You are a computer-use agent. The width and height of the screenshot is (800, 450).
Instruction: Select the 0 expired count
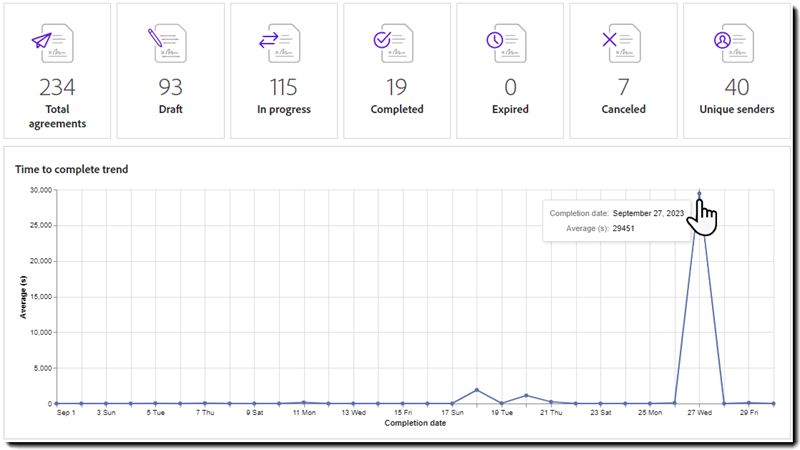coord(510,87)
